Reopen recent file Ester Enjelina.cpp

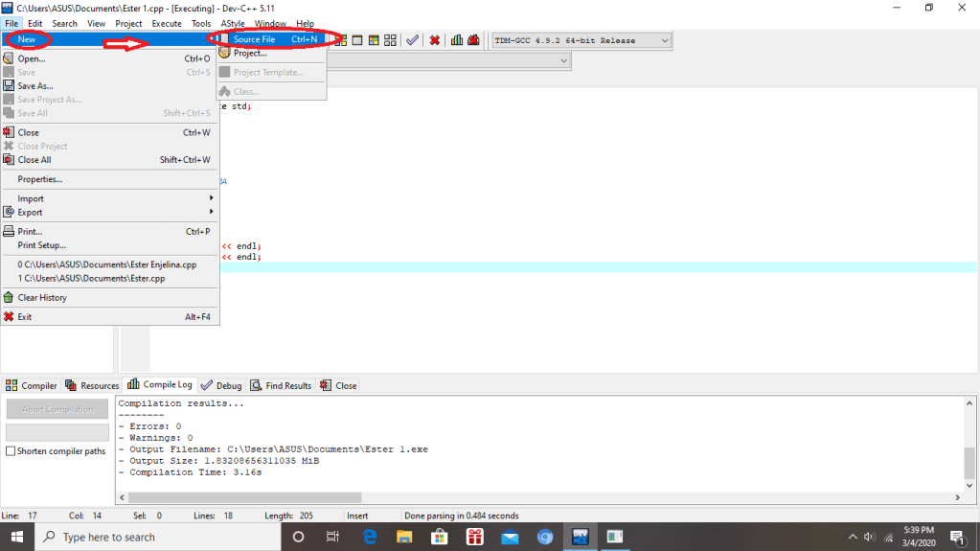pyautogui.click(x=107, y=264)
